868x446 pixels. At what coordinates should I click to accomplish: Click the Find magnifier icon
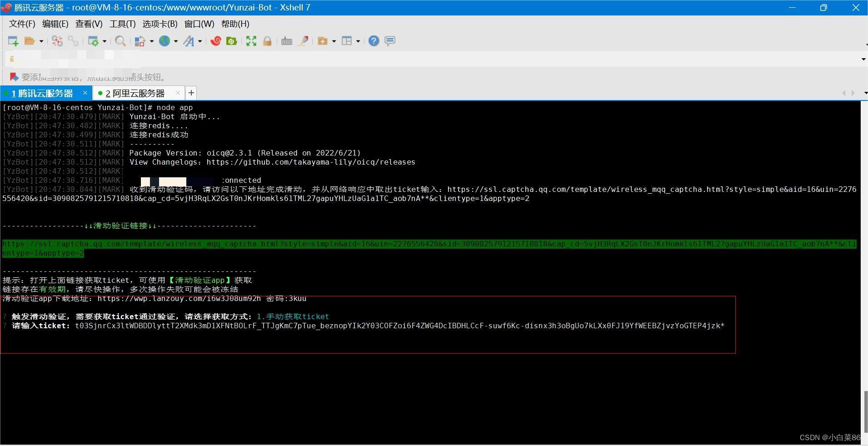[120, 41]
